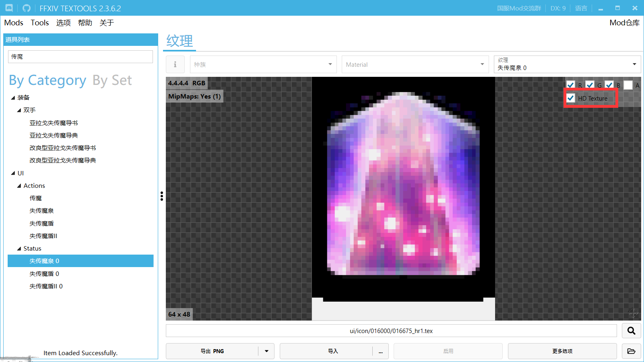The height and width of the screenshot is (362, 644).
Task: Open the folder icon button
Action: [631, 351]
